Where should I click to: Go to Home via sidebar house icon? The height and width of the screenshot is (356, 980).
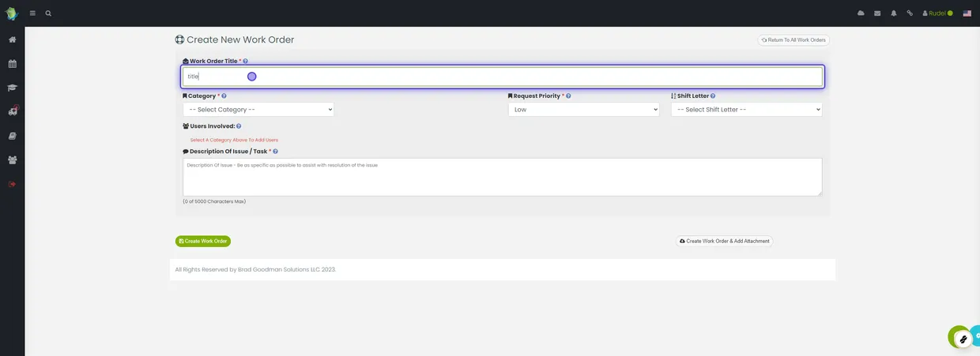[12, 39]
